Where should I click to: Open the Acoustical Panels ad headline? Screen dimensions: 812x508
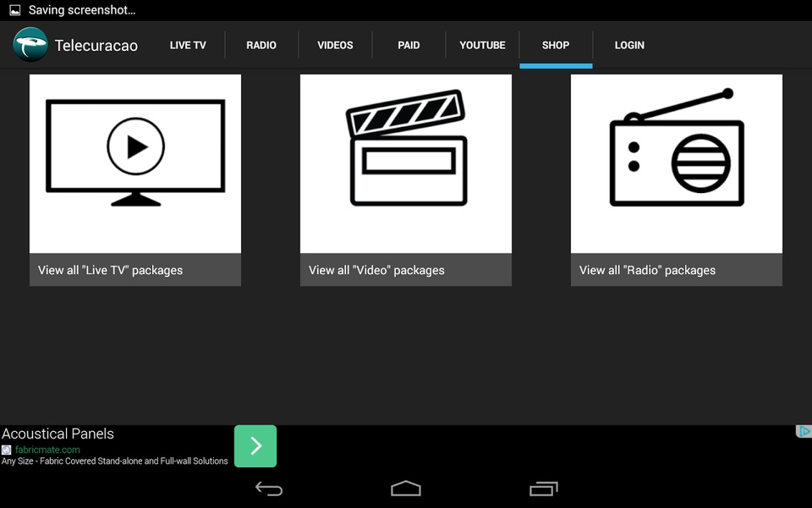(x=58, y=433)
